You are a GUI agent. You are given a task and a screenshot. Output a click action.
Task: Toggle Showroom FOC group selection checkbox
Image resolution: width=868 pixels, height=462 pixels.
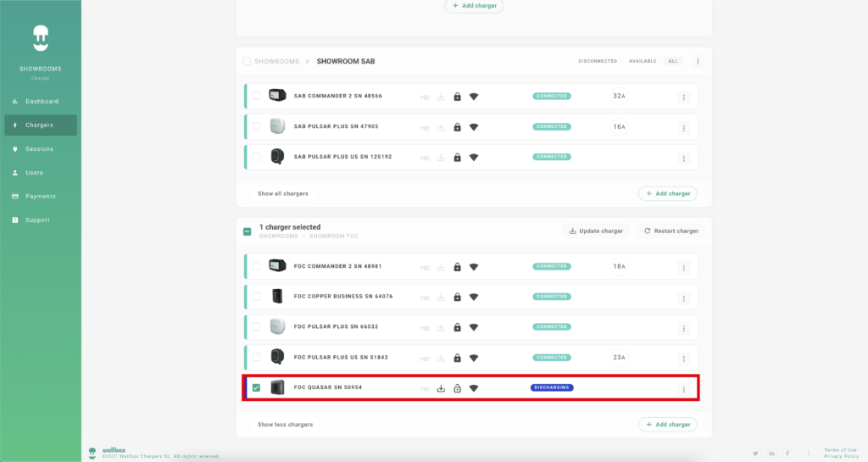(x=247, y=231)
